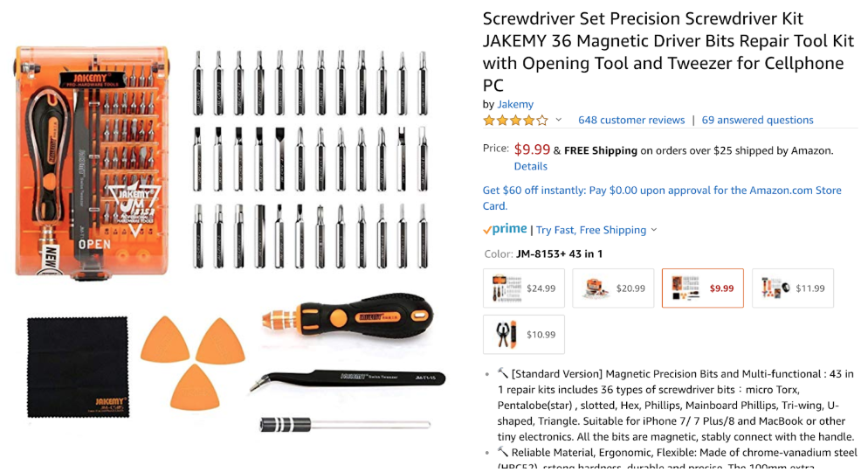The height and width of the screenshot is (472, 868).
Task: Visit the Jakemy brand page
Action: pyautogui.click(x=515, y=104)
